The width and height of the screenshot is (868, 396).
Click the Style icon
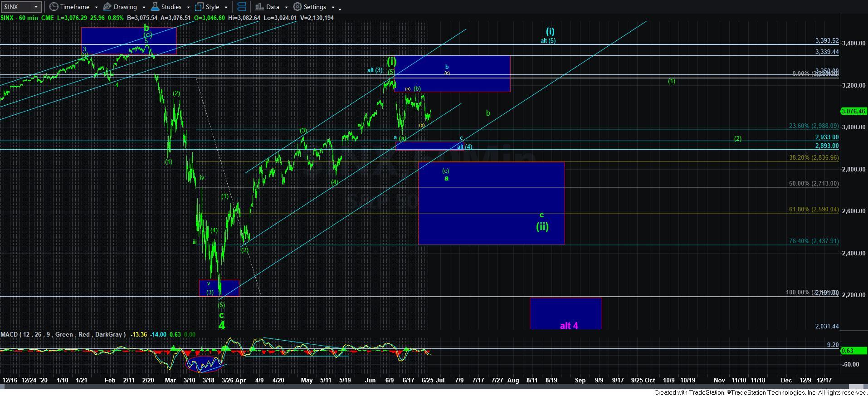click(199, 7)
